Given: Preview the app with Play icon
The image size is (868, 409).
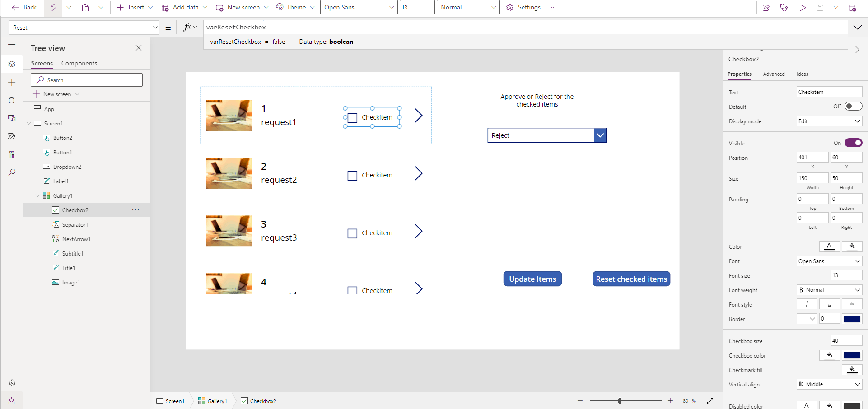Looking at the screenshot, I should 803,8.
